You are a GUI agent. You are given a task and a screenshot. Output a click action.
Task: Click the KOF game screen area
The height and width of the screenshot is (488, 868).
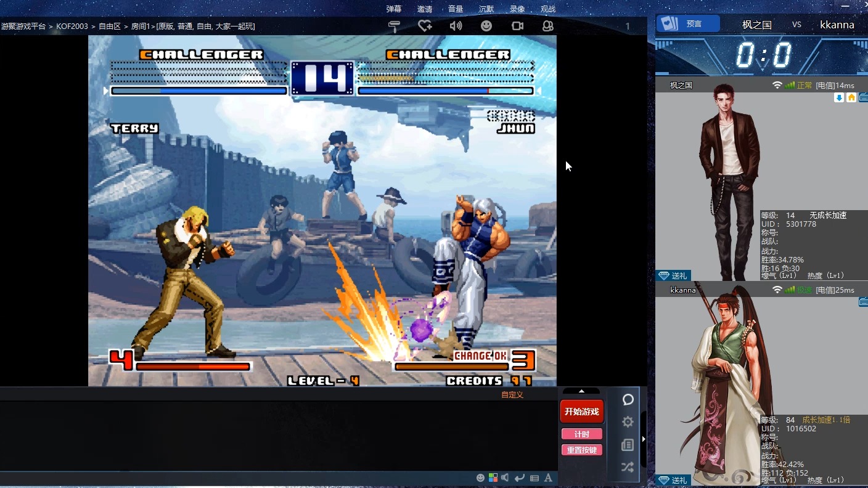pyautogui.click(x=322, y=211)
